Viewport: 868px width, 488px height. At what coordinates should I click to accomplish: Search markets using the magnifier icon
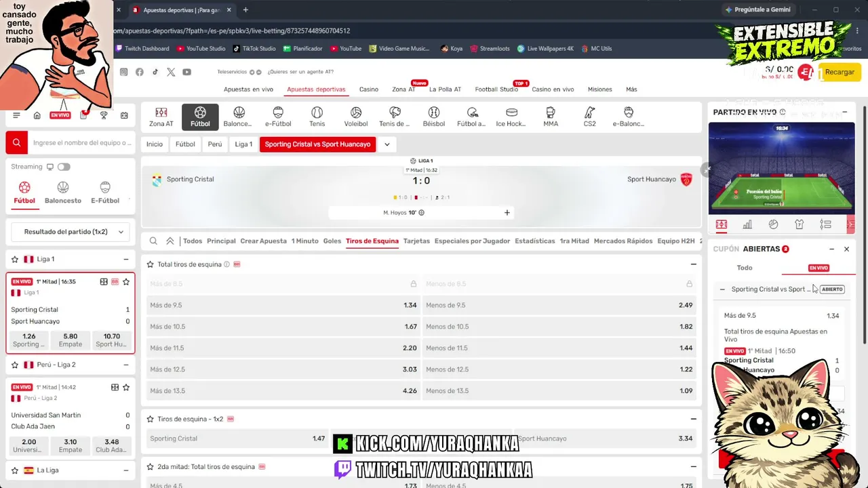[153, 241]
